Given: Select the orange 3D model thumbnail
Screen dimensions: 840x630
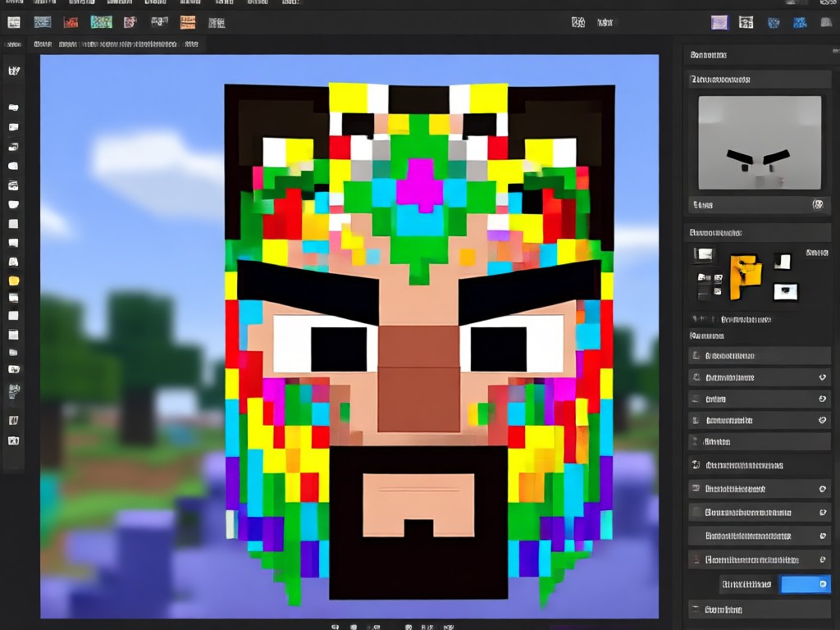Looking at the screenshot, I should (746, 277).
